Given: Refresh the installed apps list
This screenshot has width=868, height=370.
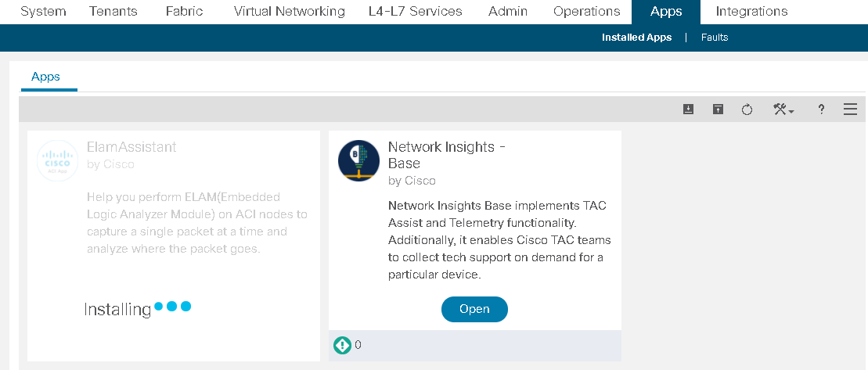Looking at the screenshot, I should [x=747, y=110].
